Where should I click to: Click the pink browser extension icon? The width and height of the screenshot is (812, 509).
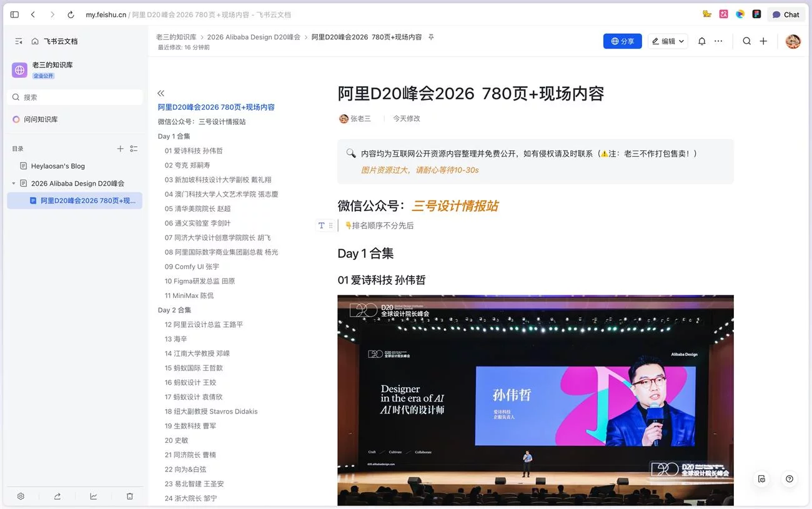tap(723, 14)
